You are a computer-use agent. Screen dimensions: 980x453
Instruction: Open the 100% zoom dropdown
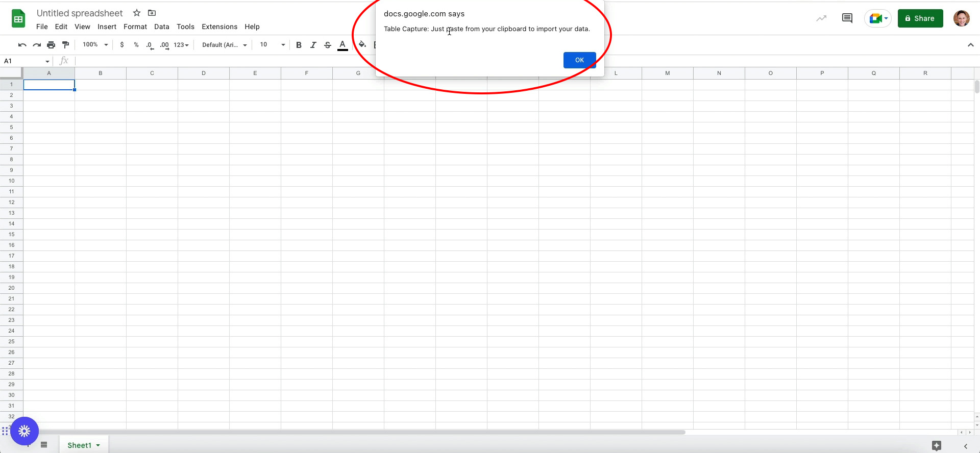(x=95, y=45)
